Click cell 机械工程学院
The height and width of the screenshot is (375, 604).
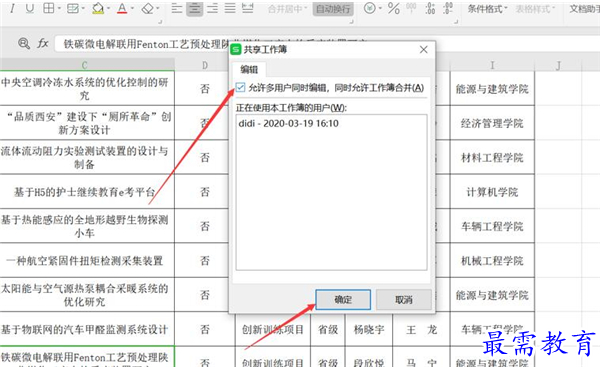(492, 261)
